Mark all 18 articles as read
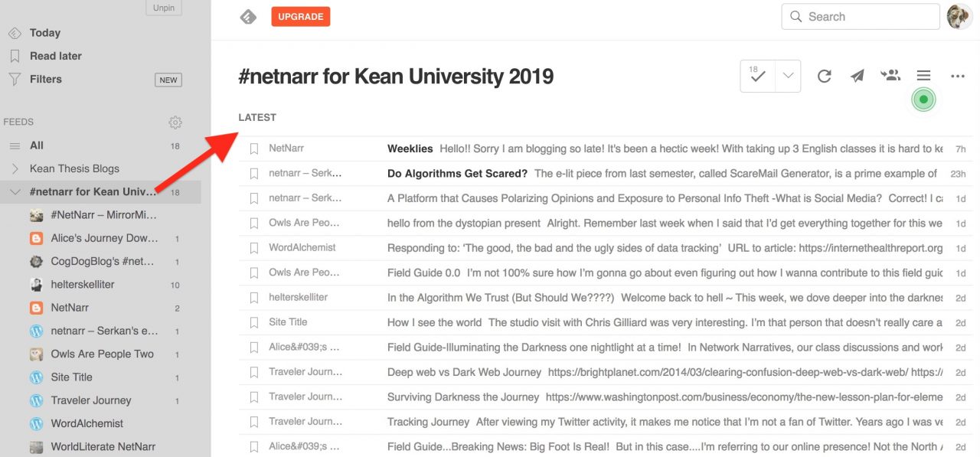 (758, 76)
